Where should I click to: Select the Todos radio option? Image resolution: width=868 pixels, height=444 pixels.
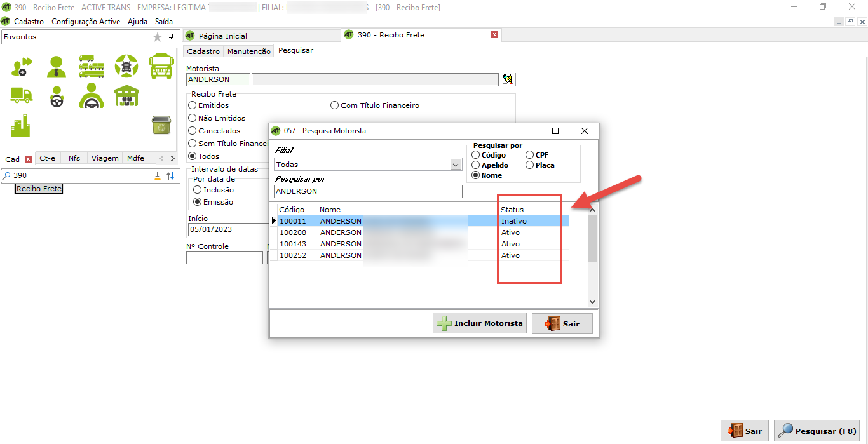click(193, 156)
